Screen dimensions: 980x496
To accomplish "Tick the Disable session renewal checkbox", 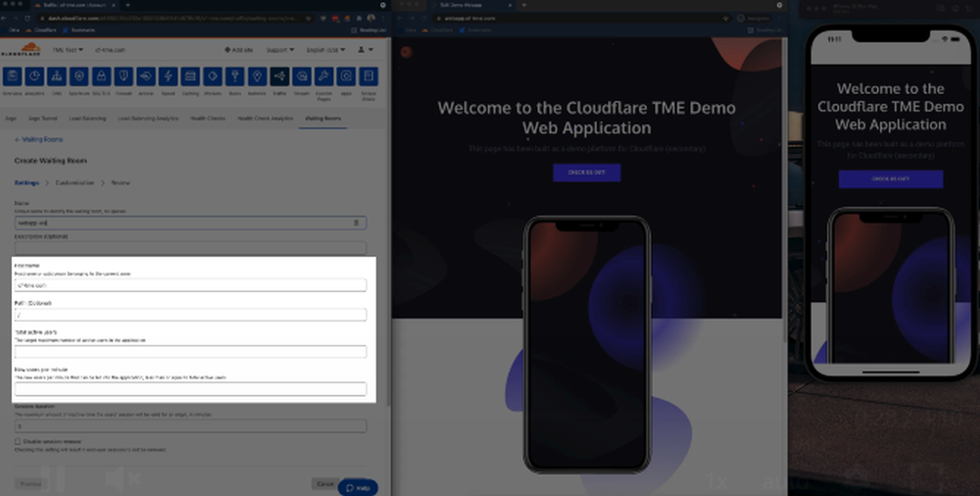I will pos(18,441).
